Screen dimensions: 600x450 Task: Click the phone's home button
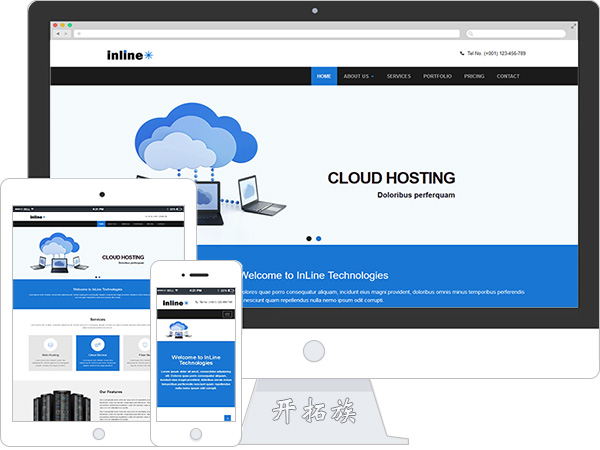pyautogui.click(x=196, y=434)
